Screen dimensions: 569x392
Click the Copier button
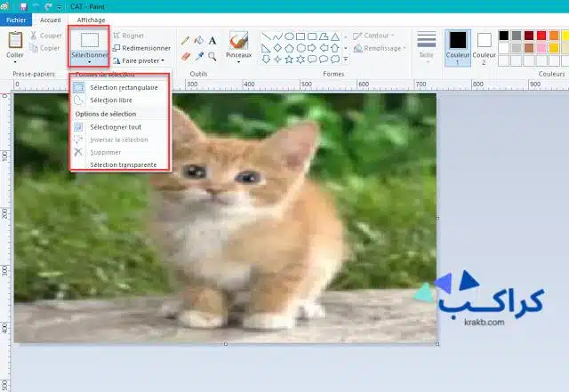[44, 48]
